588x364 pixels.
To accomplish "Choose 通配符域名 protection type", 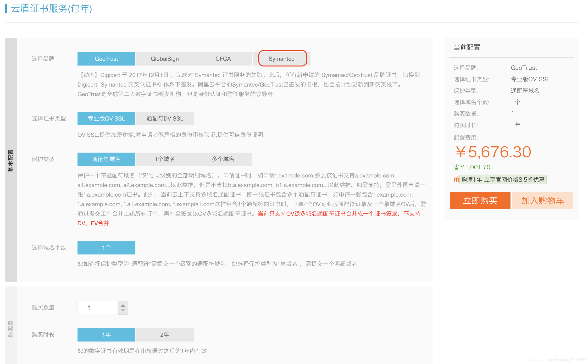I will click(x=106, y=159).
